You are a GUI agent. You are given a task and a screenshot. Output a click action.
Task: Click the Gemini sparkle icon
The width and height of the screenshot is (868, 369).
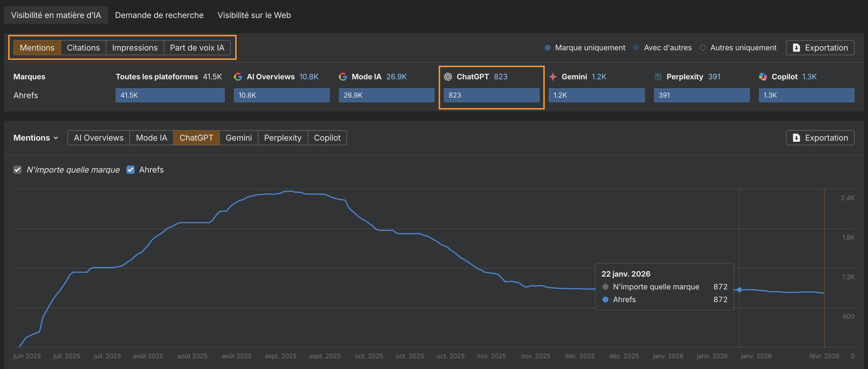[553, 77]
